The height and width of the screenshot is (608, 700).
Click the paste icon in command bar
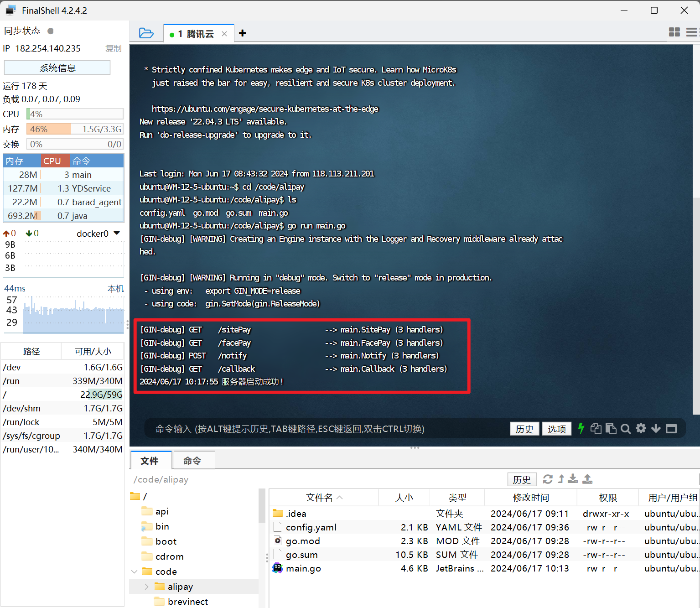pos(611,428)
